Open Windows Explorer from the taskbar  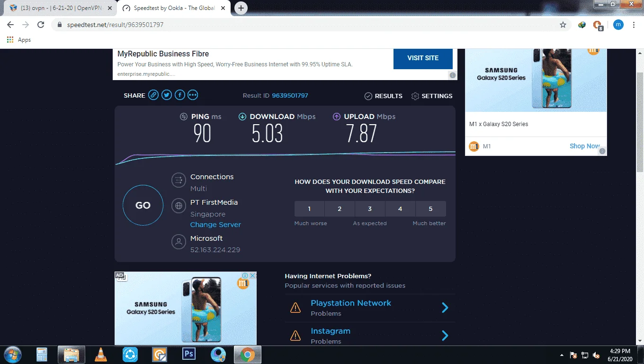point(72,354)
